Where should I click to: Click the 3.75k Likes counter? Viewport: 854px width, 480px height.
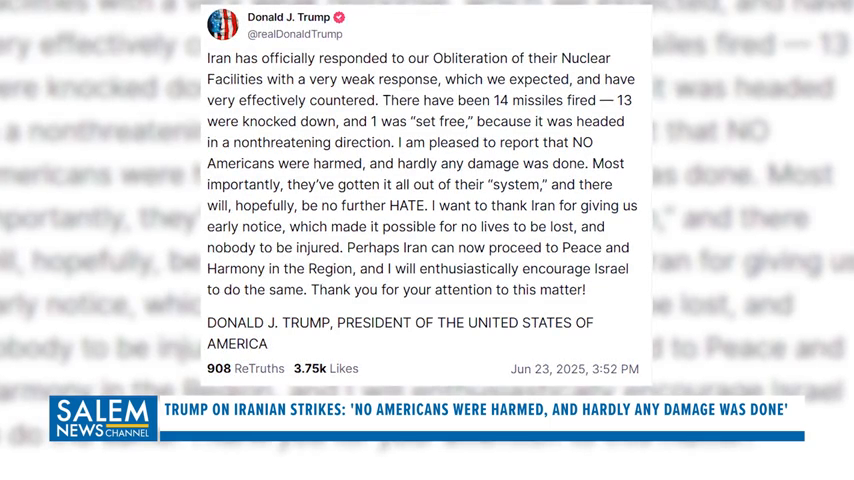(326, 369)
